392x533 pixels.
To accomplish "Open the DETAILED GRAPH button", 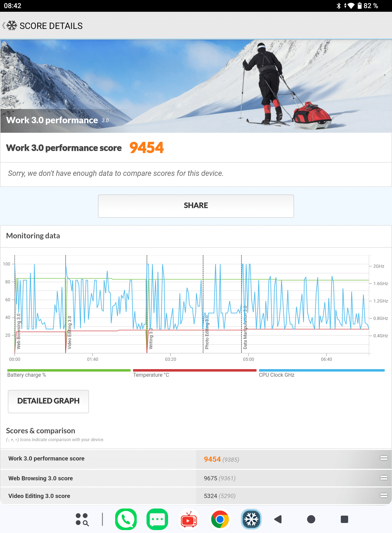I will [x=48, y=401].
